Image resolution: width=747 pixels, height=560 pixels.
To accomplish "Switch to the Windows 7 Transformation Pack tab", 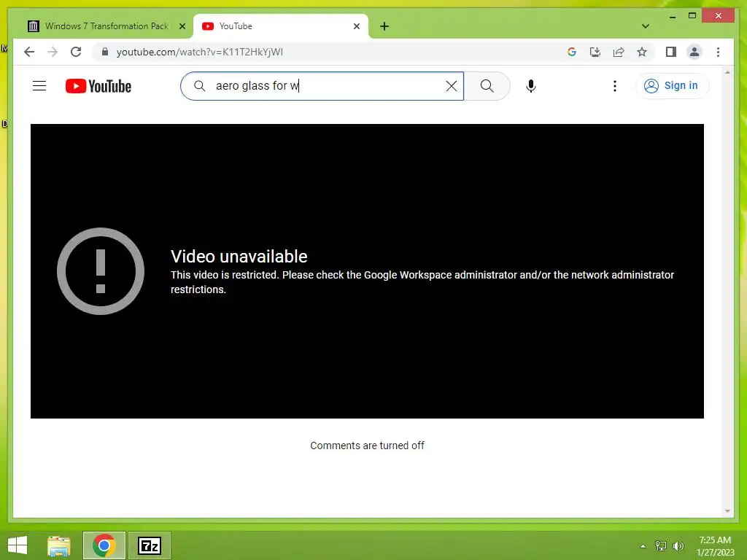I will (107, 26).
